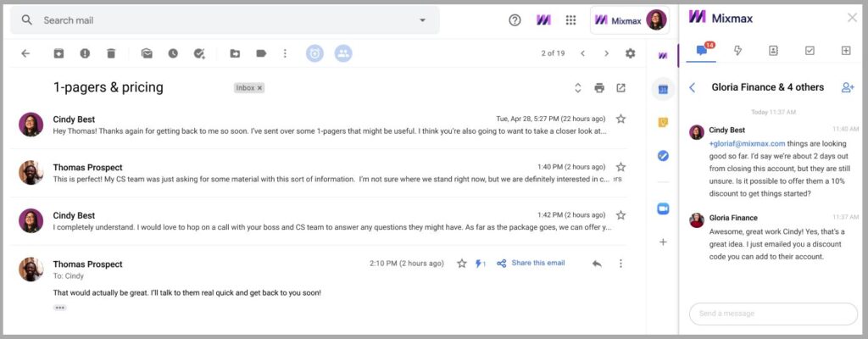Viewport: 868px width, 339px height.
Task: Star Thomas Prospect's 1:40 PM message
Action: point(620,167)
